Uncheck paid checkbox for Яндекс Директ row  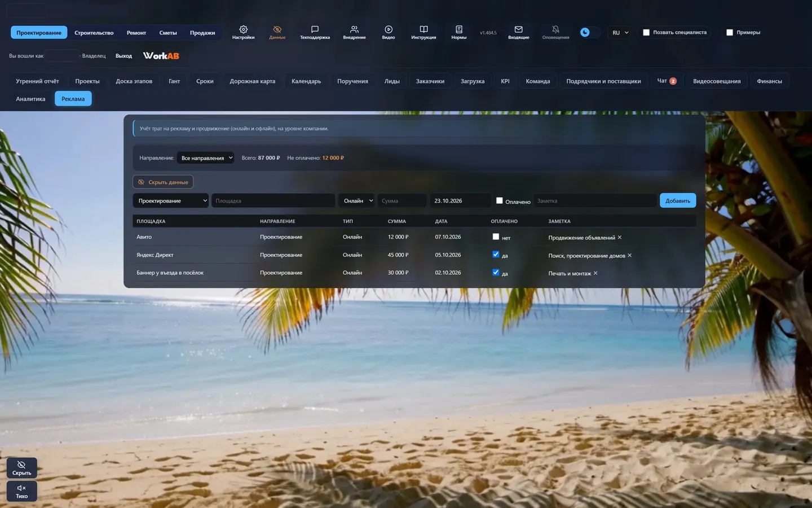click(496, 255)
